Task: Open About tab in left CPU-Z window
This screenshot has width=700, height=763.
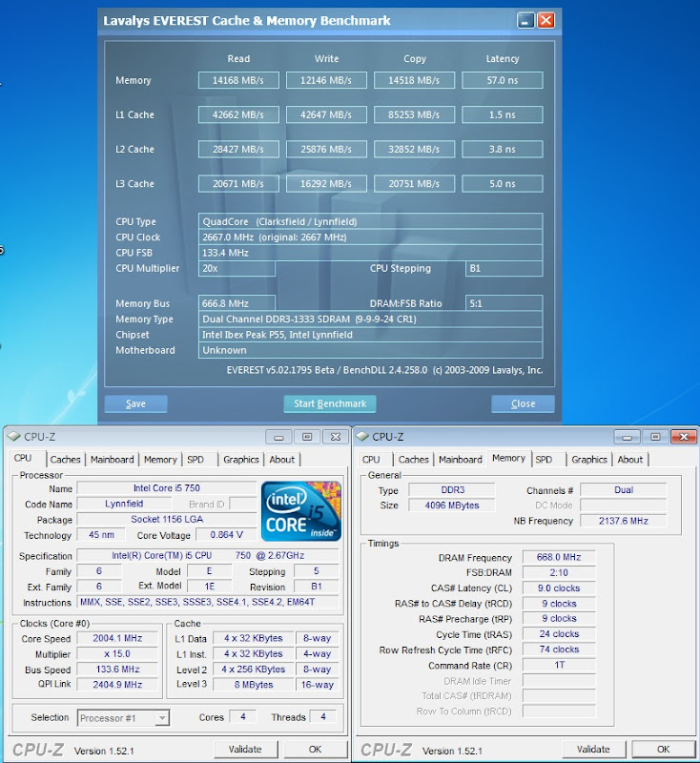Action: [282, 460]
